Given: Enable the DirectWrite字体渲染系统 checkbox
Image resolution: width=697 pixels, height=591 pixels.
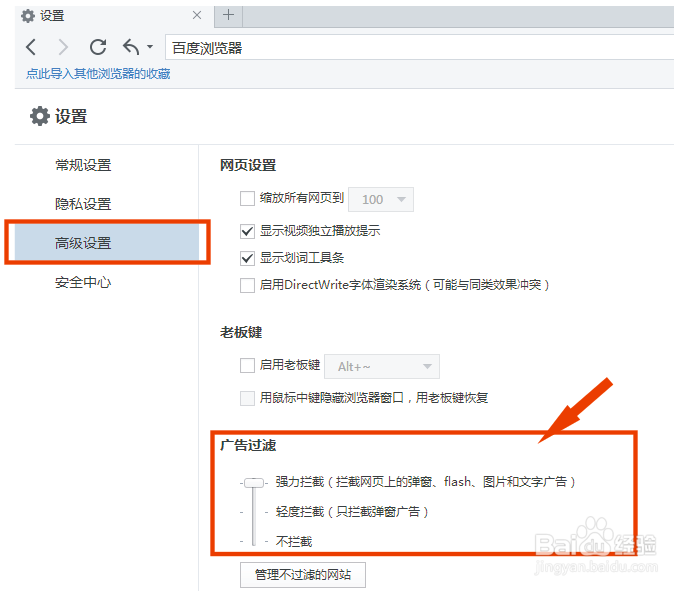Looking at the screenshot, I should click(247, 285).
